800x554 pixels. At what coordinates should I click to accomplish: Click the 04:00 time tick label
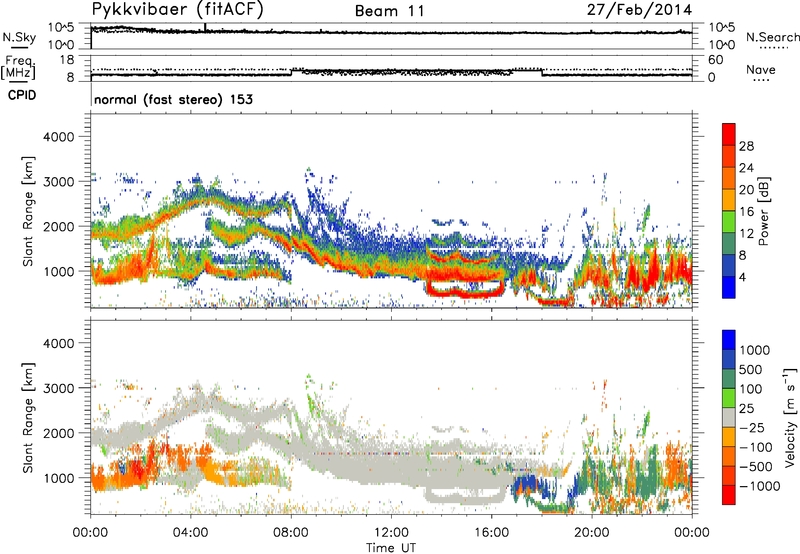tap(190, 533)
